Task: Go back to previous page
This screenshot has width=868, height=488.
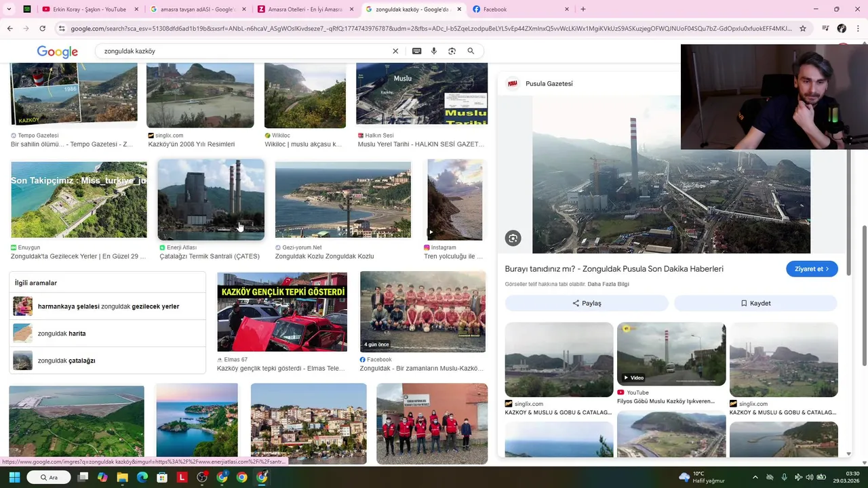Action: point(9,28)
